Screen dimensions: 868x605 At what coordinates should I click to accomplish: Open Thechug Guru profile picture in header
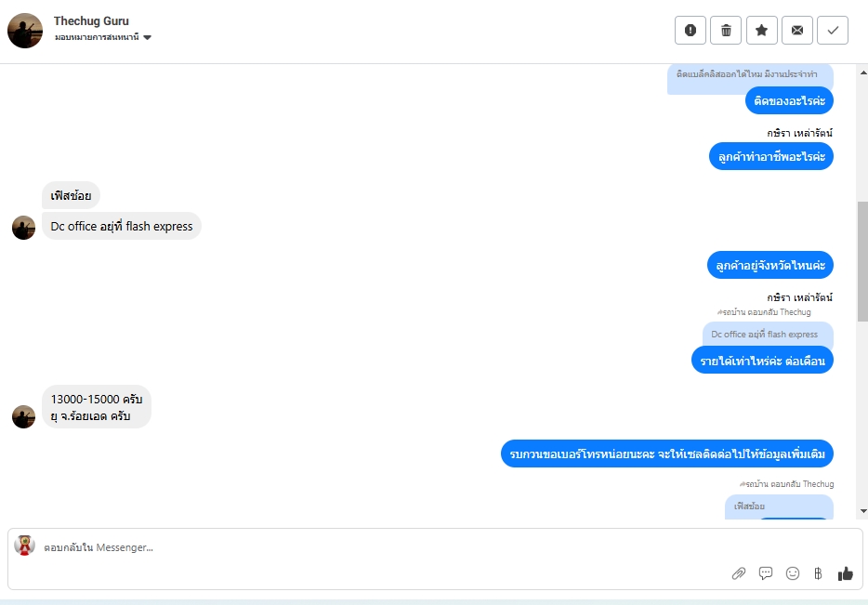[25, 31]
